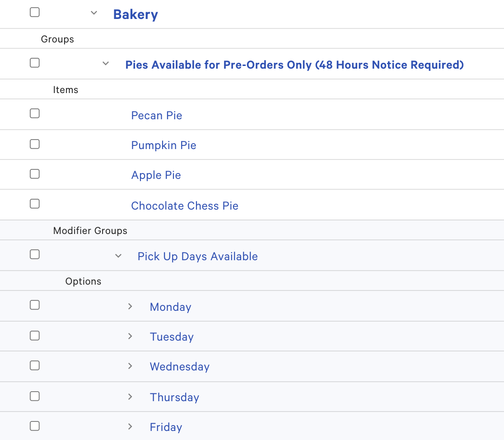
Task: Open the Pecan Pie item
Action: pyautogui.click(x=157, y=115)
